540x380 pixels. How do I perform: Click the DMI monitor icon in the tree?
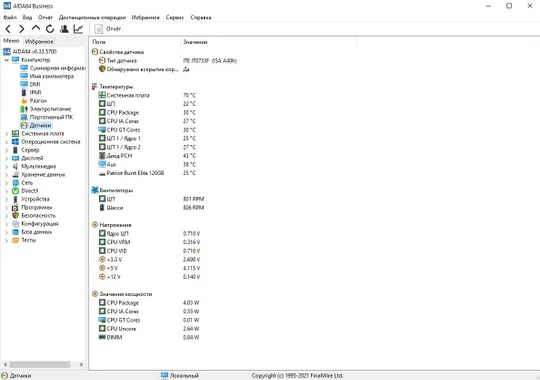(x=24, y=84)
